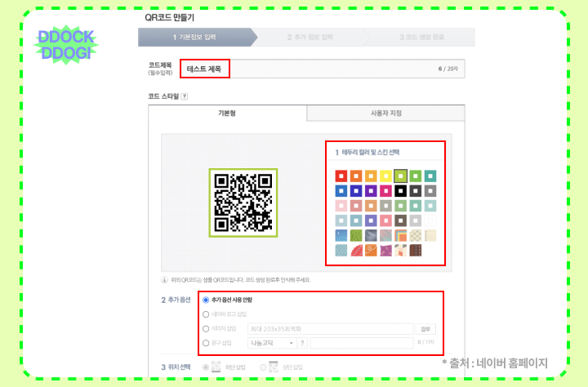This screenshot has height=387, width=588.
Task: Select the purple starry skin
Action: click(385, 250)
